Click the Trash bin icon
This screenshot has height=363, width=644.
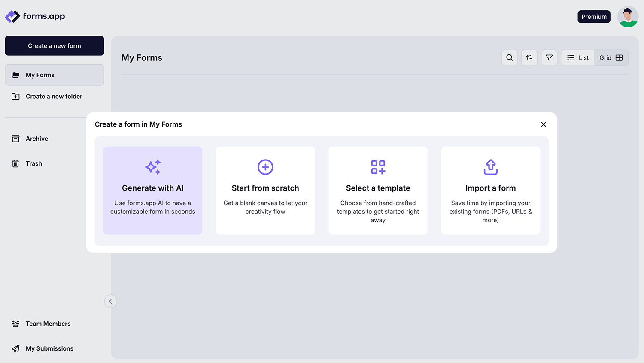coord(15,163)
